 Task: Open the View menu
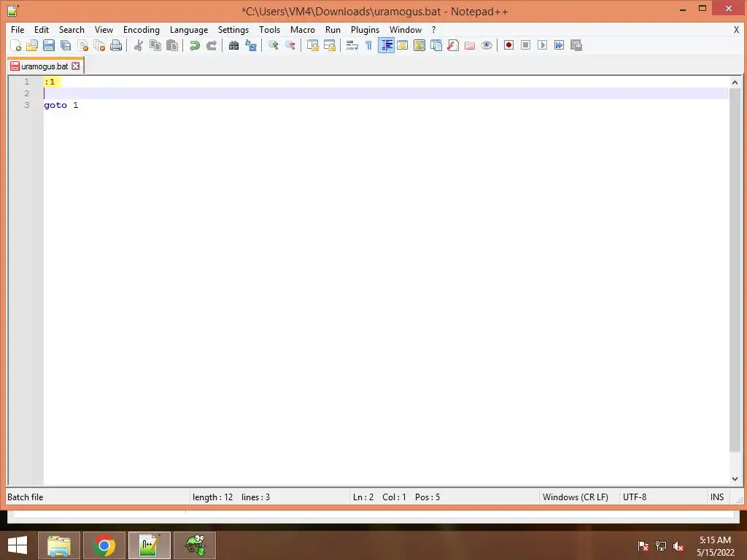pyautogui.click(x=104, y=29)
